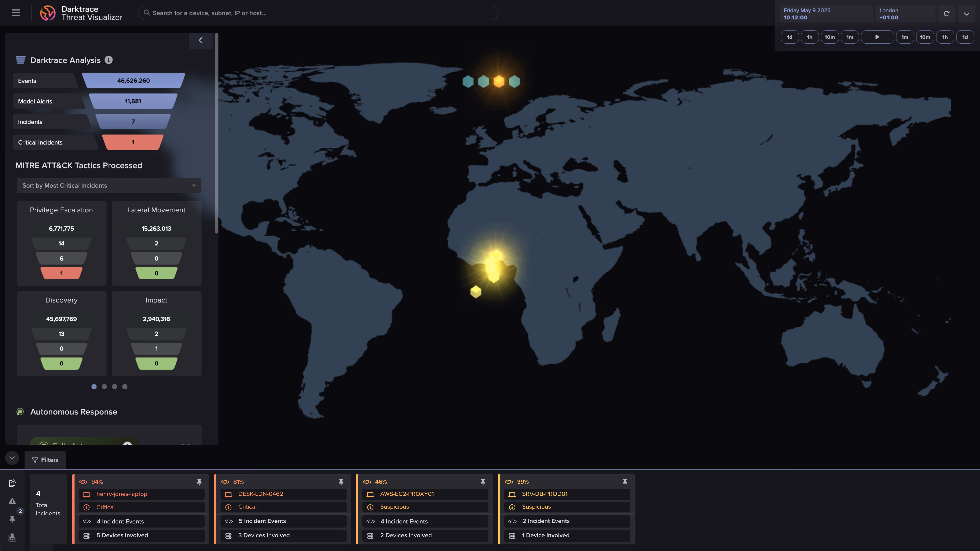The image size is (980, 551).
Task: Open the hamburger main menu
Action: coord(16,13)
